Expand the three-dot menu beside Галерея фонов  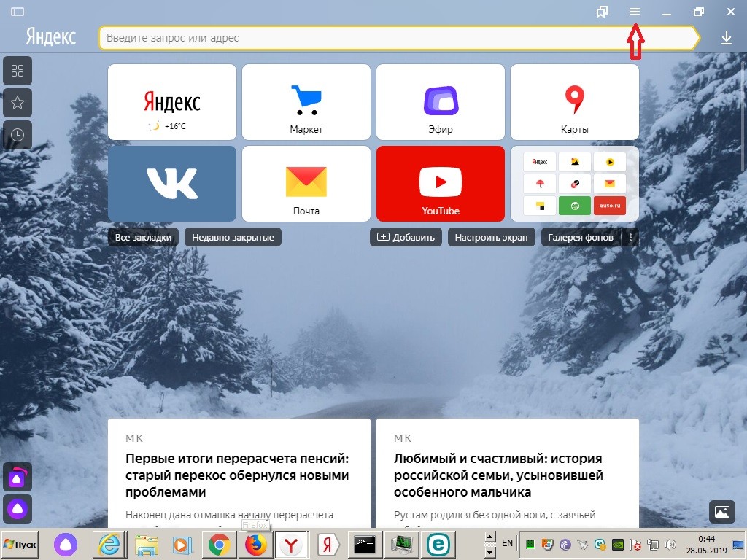(631, 237)
